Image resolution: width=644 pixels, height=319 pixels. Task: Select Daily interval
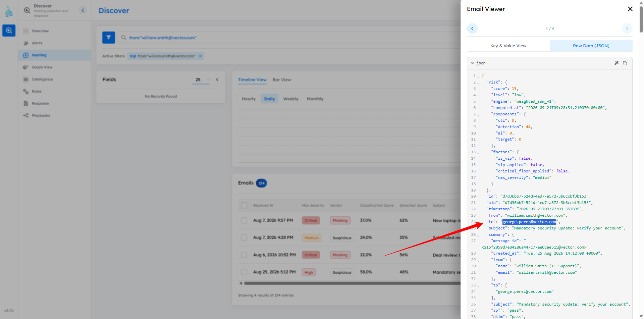tap(269, 99)
